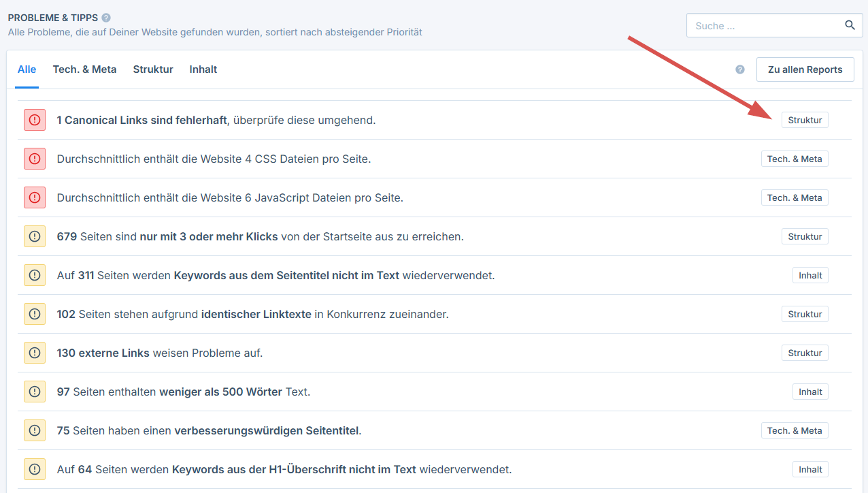Click Struktur tag on 679 Seiten row

(805, 236)
